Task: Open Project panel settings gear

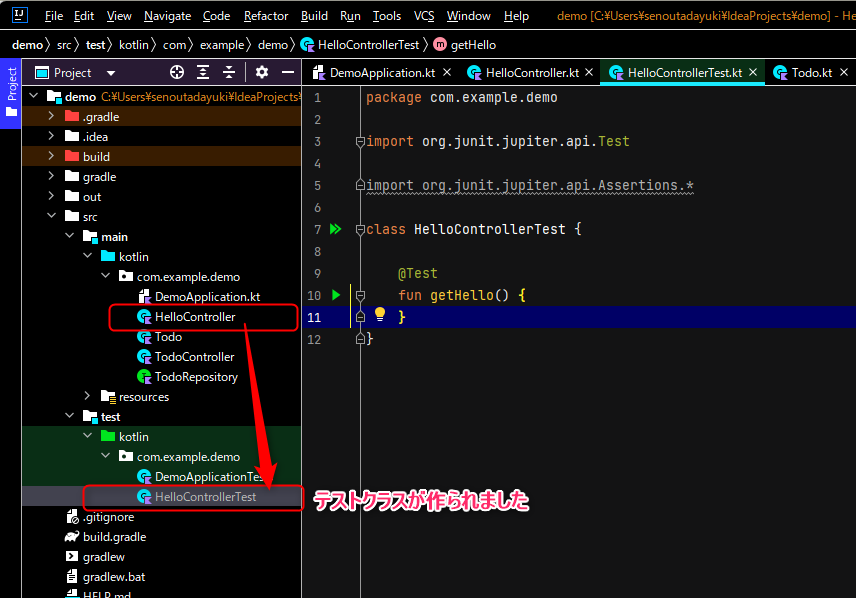Action: click(262, 72)
